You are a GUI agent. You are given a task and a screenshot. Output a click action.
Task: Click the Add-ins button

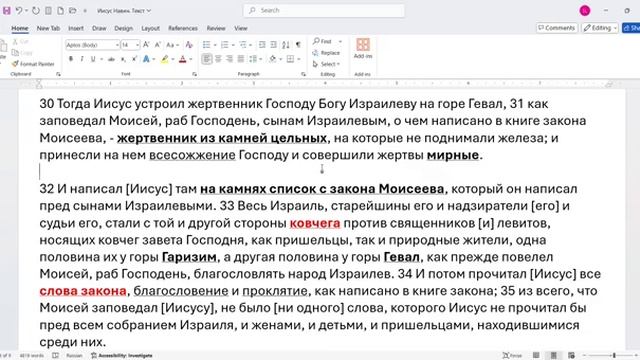pyautogui.click(x=363, y=48)
